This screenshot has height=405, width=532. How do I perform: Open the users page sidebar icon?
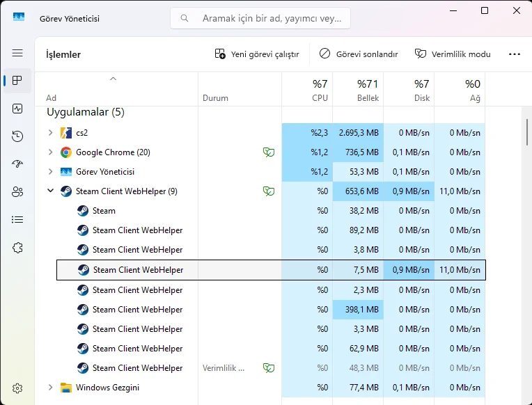tap(17, 192)
